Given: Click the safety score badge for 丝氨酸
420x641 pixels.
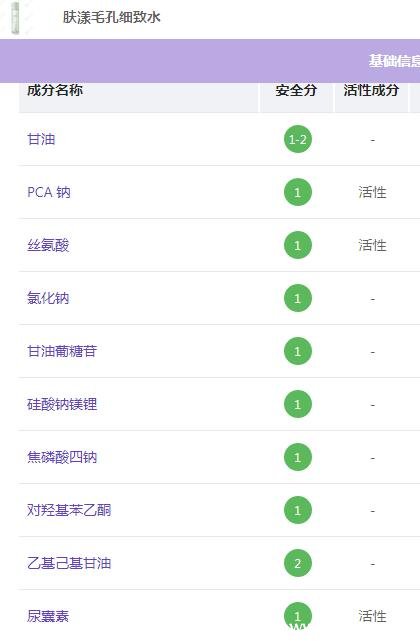Looking at the screenshot, I should pyautogui.click(x=298, y=245).
